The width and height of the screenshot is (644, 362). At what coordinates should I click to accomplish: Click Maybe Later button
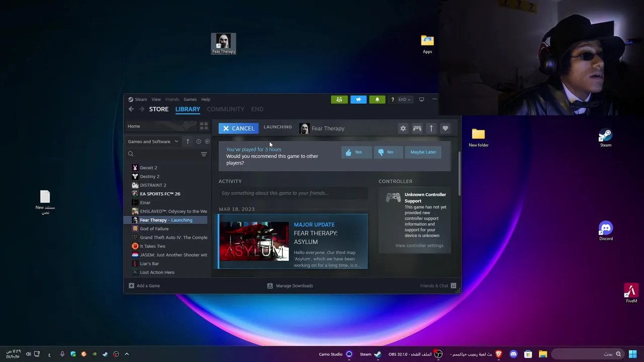[x=423, y=152]
